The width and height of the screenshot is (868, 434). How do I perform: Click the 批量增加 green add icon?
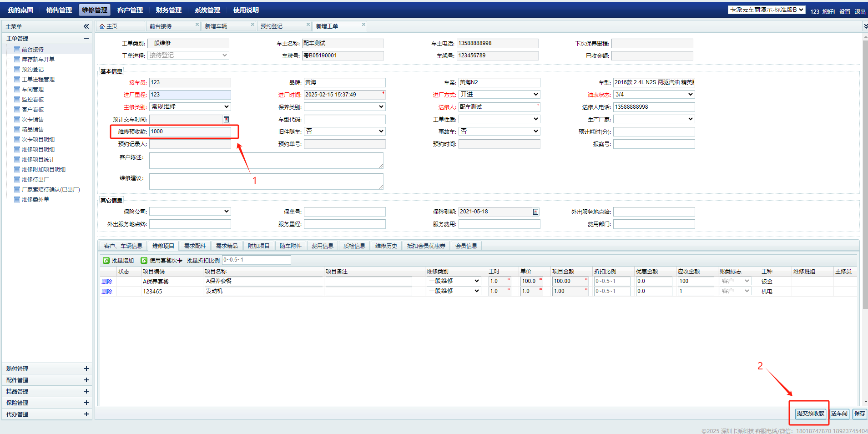106,260
